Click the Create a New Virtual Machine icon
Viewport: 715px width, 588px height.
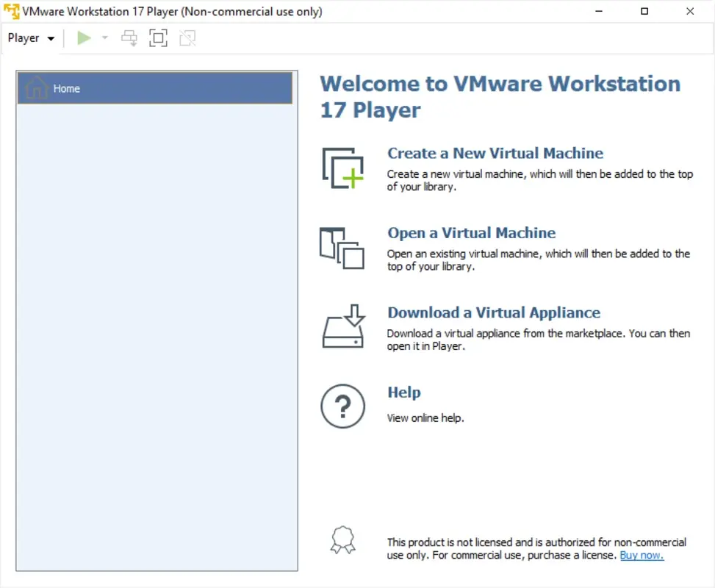(342, 167)
